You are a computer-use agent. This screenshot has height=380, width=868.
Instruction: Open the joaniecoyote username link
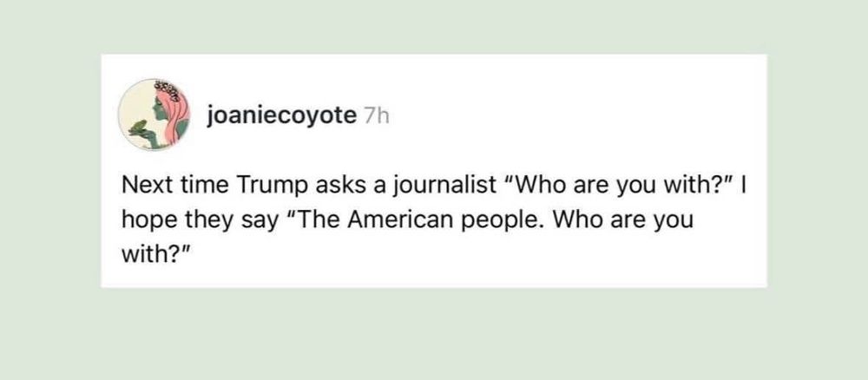[x=282, y=116]
